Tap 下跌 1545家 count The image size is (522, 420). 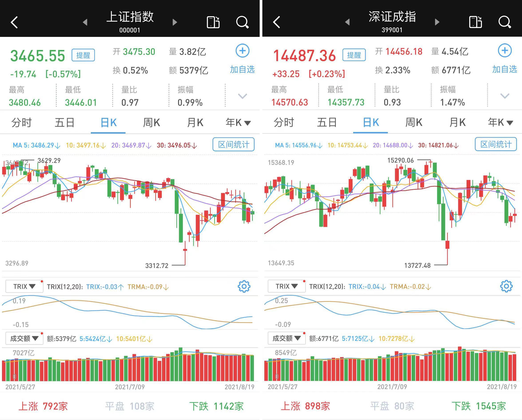pos(479,406)
